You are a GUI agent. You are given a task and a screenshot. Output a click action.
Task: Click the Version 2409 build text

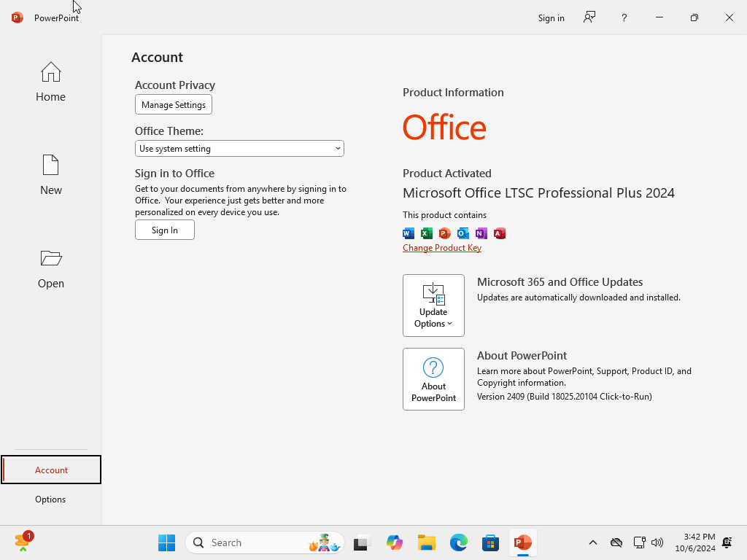click(565, 397)
